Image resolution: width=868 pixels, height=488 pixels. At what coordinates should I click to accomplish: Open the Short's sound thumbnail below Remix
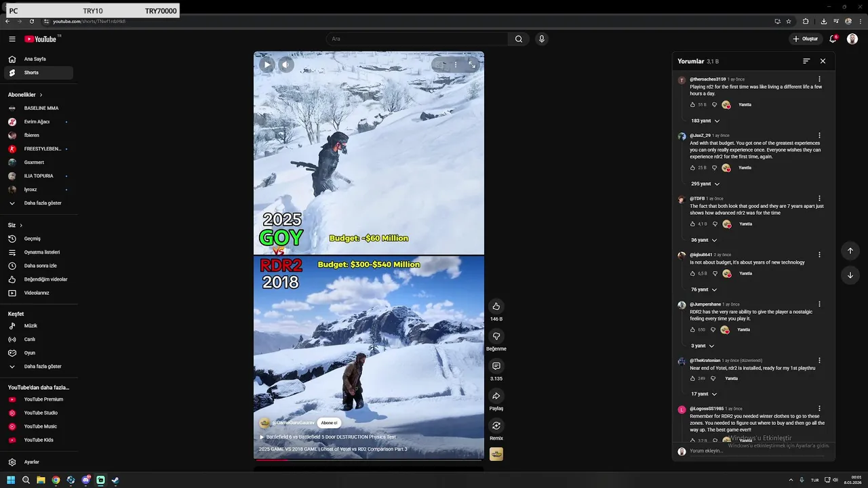pyautogui.click(x=496, y=454)
